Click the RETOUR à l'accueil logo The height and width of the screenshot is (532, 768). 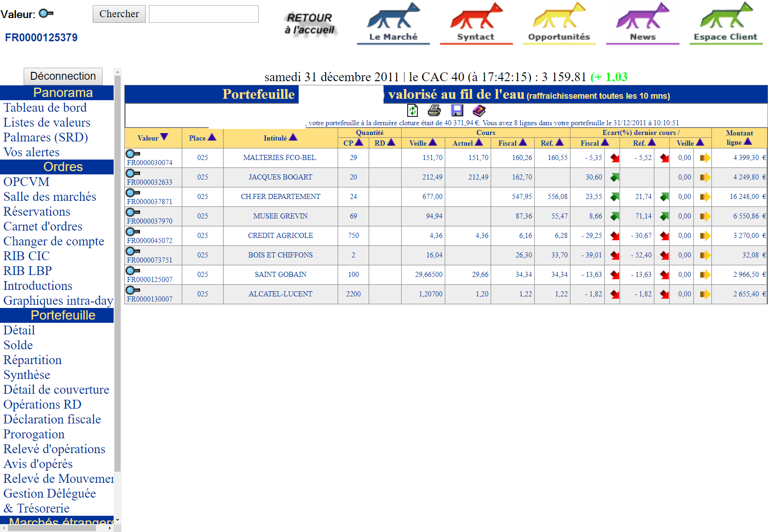310,24
